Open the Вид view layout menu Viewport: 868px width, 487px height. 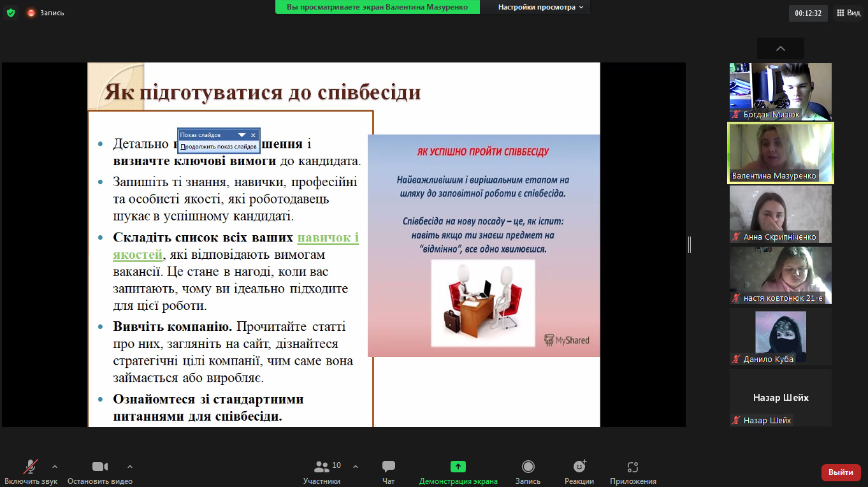point(848,13)
